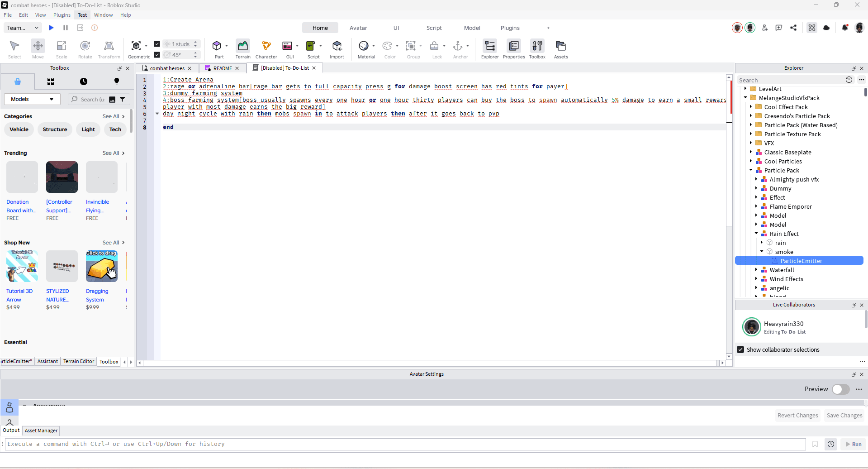Open the Dragging System thumbnail
868x469 pixels.
(102, 266)
